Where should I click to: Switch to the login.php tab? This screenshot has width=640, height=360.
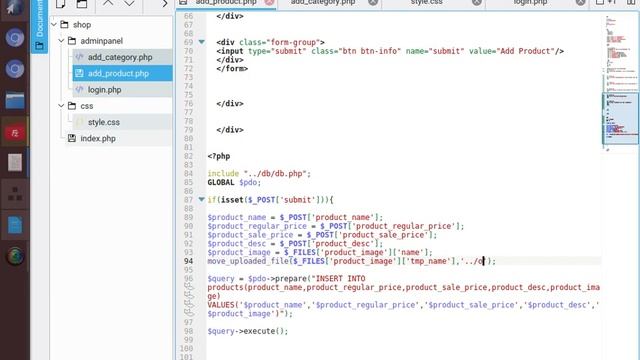(x=530, y=3)
